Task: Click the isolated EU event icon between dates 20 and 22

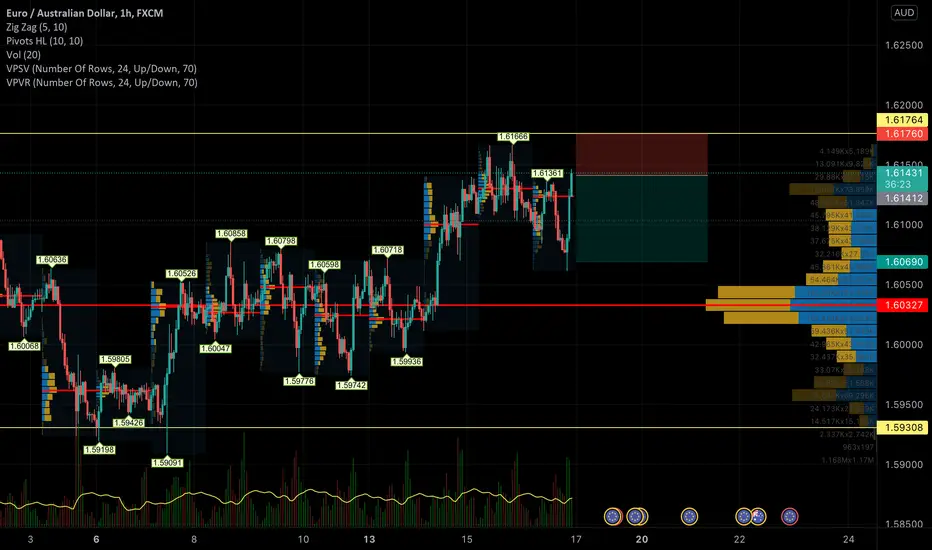Action: pyautogui.click(x=689, y=516)
